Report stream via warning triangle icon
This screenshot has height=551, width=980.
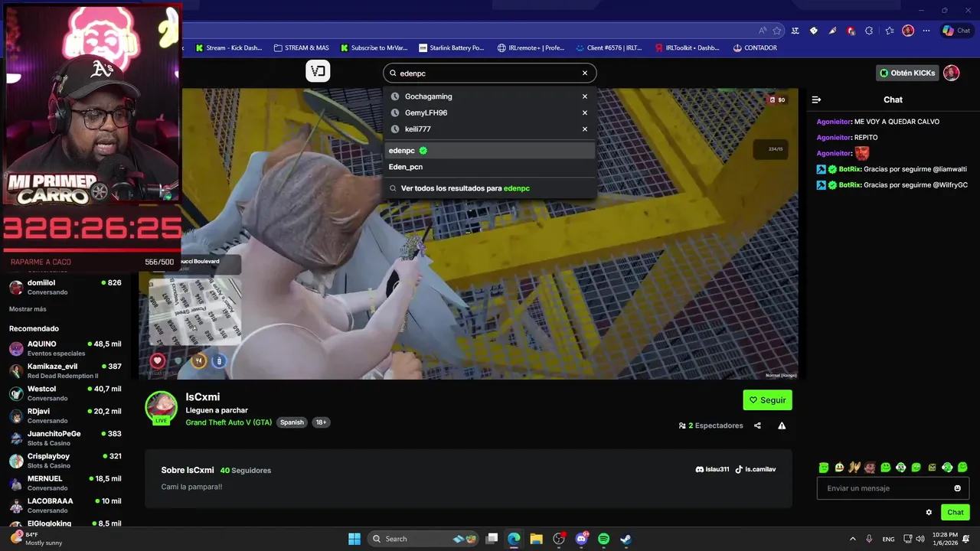click(x=782, y=425)
